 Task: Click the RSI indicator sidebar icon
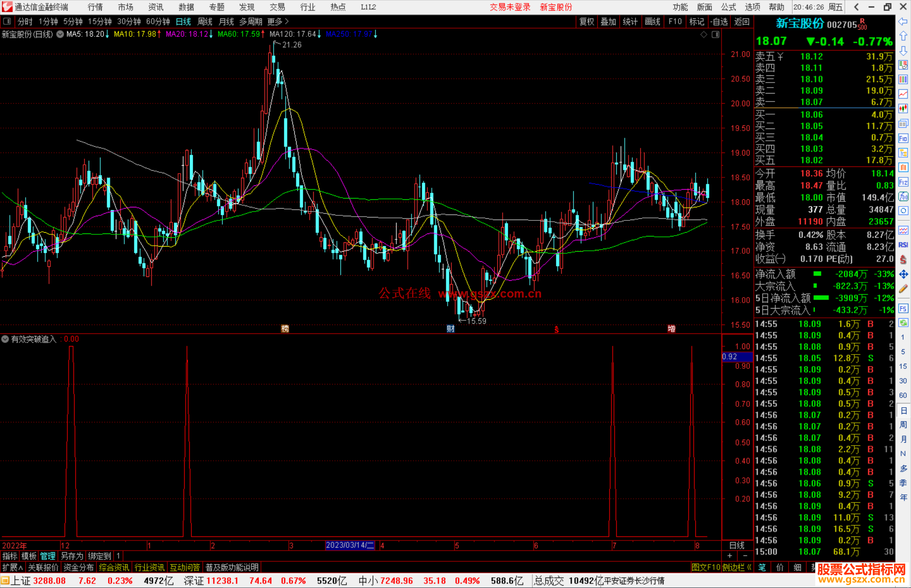pyautogui.click(x=903, y=245)
